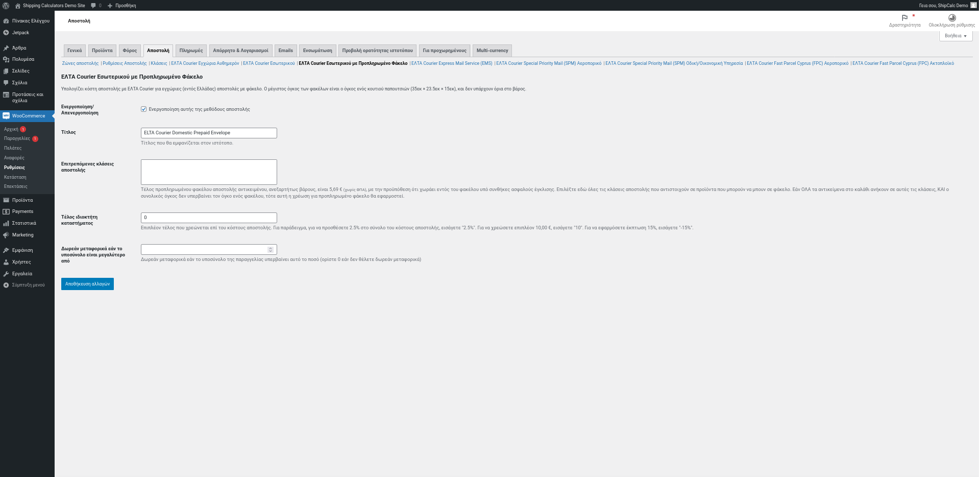The height and width of the screenshot is (477, 980).
Task: Open the Ζώνες αποστολής link
Action: [x=80, y=63]
